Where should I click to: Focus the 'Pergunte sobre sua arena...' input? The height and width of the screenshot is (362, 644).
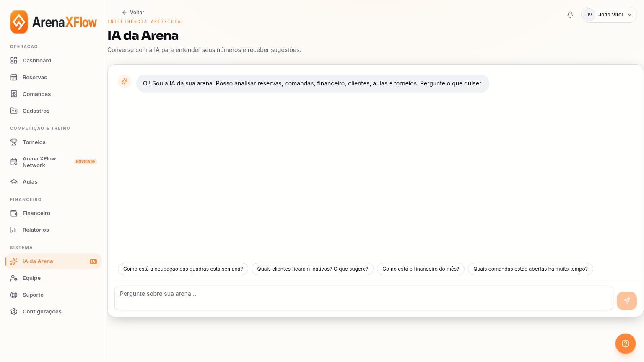click(x=364, y=298)
